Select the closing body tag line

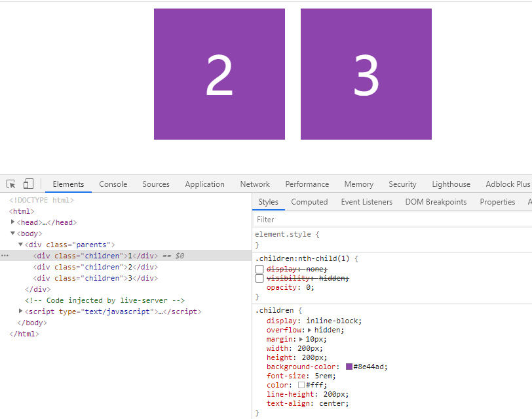point(32,323)
